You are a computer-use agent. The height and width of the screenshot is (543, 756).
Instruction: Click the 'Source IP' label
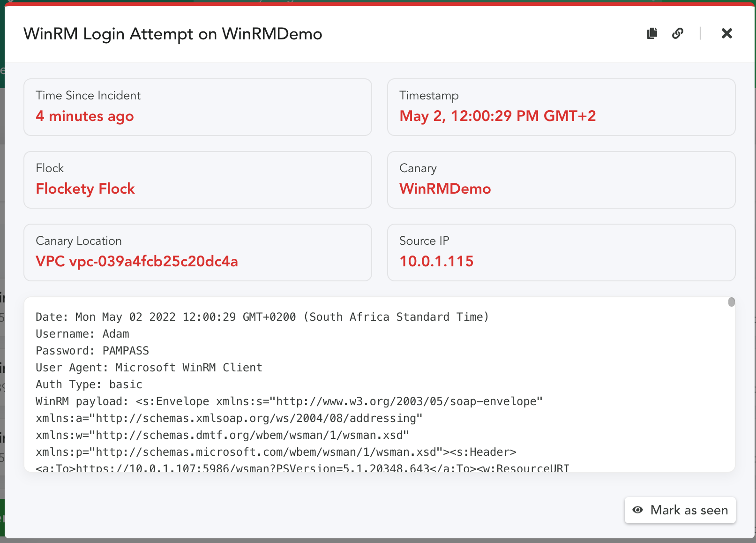point(424,241)
